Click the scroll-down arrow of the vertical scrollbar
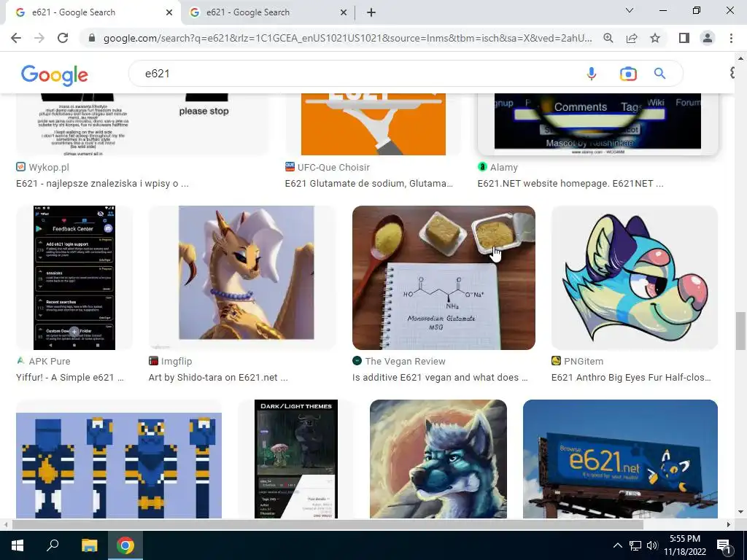Viewport: 747px width, 560px height. (740, 512)
